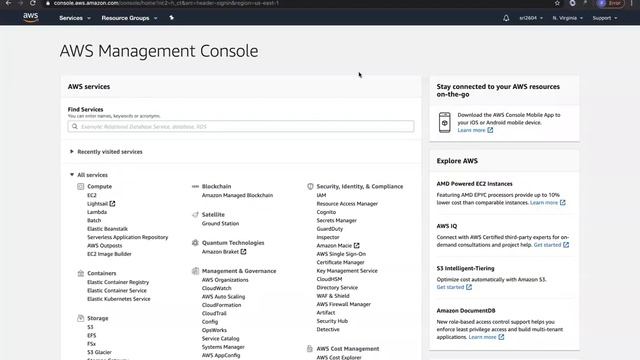
Task: Click the Compute category icon
Action: tap(80, 187)
